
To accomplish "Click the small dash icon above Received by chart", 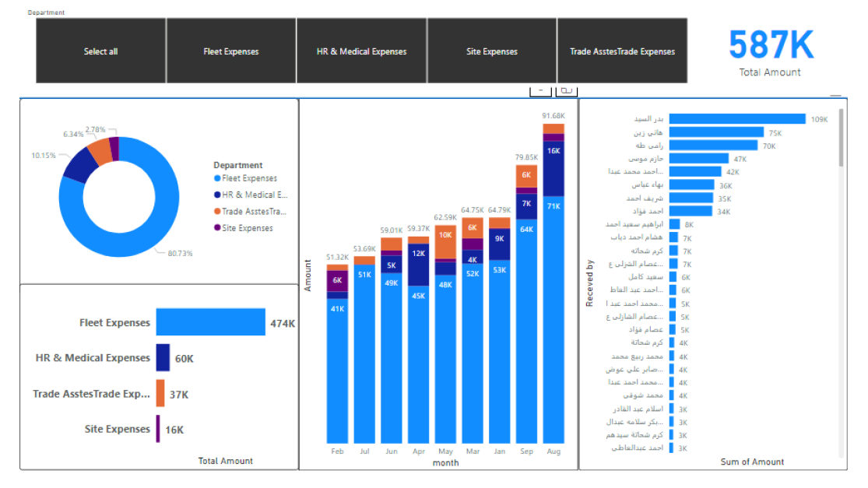I will click(835, 96).
